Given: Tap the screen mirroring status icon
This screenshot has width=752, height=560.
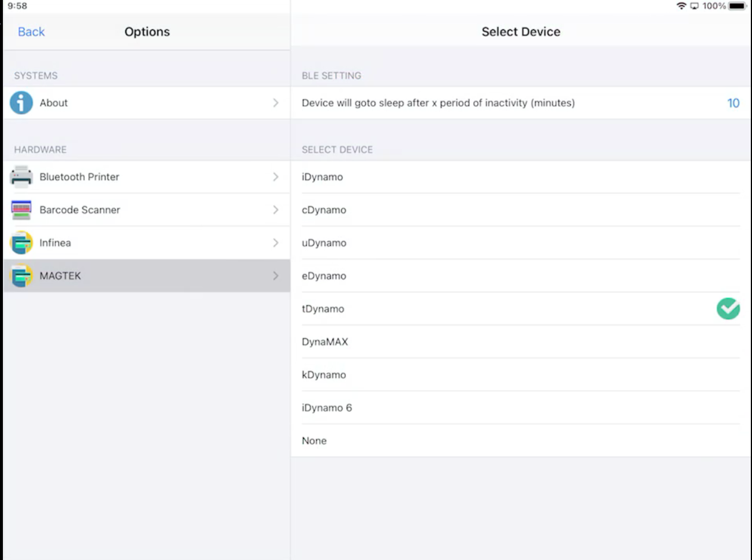Looking at the screenshot, I should (694, 6).
